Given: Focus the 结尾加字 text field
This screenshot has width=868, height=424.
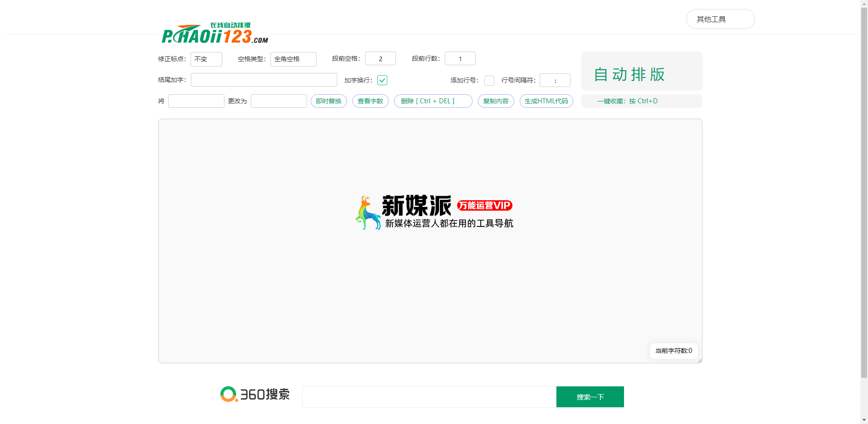Looking at the screenshot, I should tap(264, 80).
